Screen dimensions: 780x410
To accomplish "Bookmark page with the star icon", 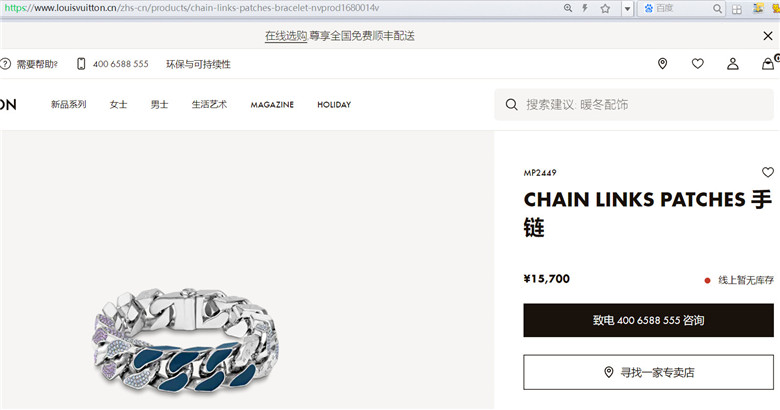I will tap(605, 8).
